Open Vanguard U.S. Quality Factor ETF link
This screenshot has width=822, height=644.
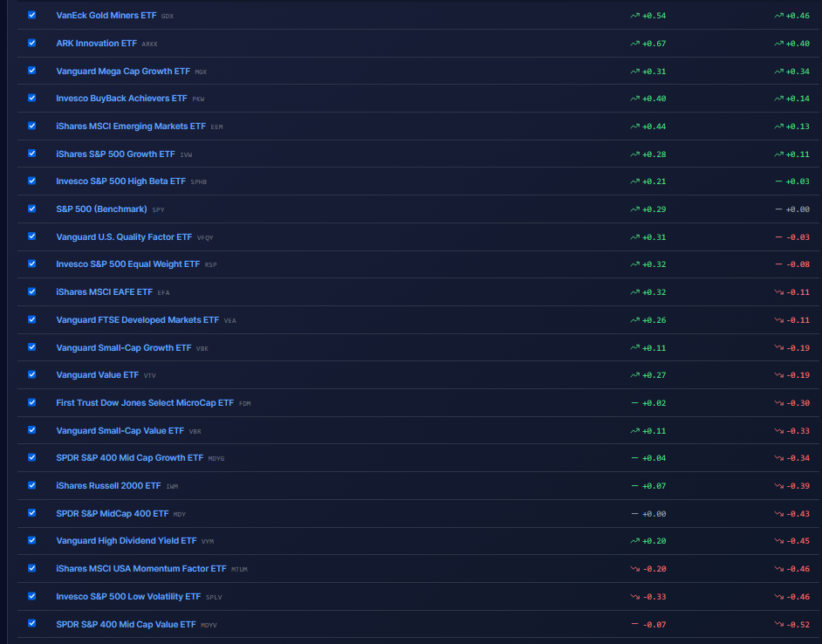pyautogui.click(x=124, y=236)
